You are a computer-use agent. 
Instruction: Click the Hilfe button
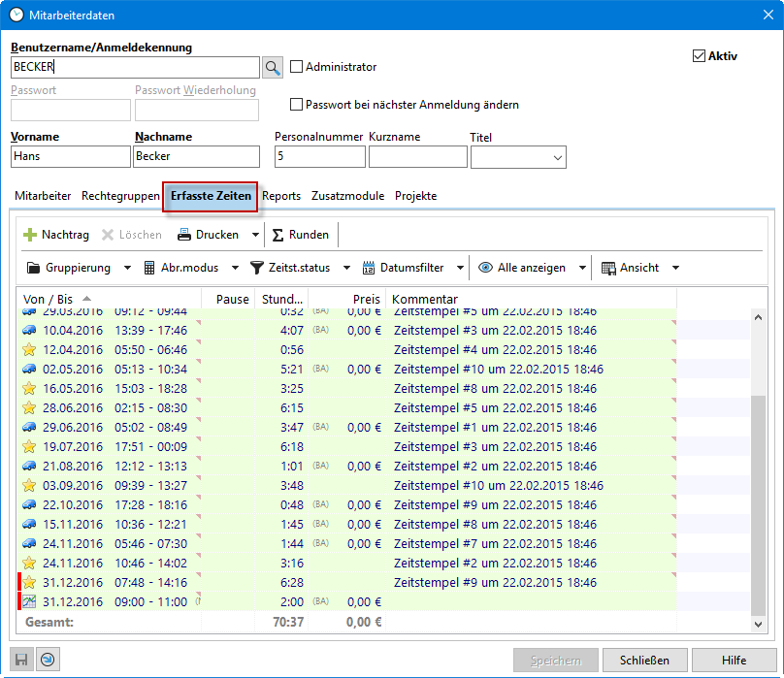pyautogui.click(x=735, y=661)
